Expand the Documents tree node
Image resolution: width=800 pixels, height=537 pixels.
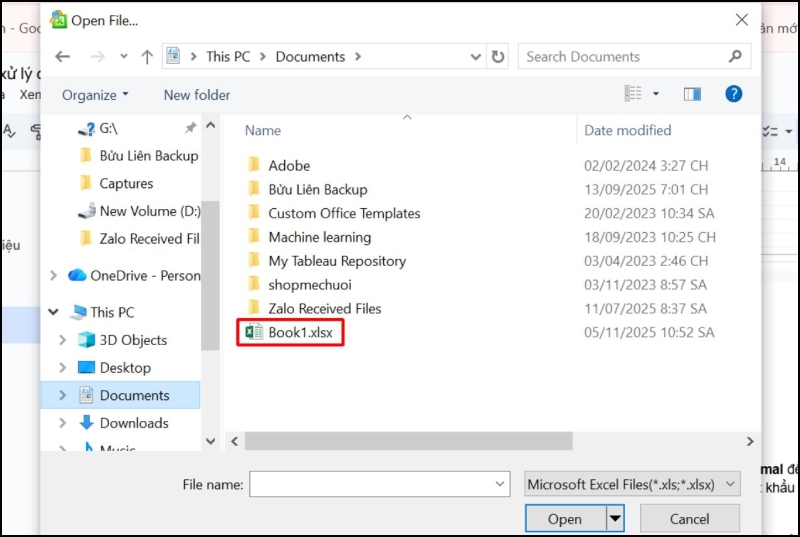pos(62,395)
